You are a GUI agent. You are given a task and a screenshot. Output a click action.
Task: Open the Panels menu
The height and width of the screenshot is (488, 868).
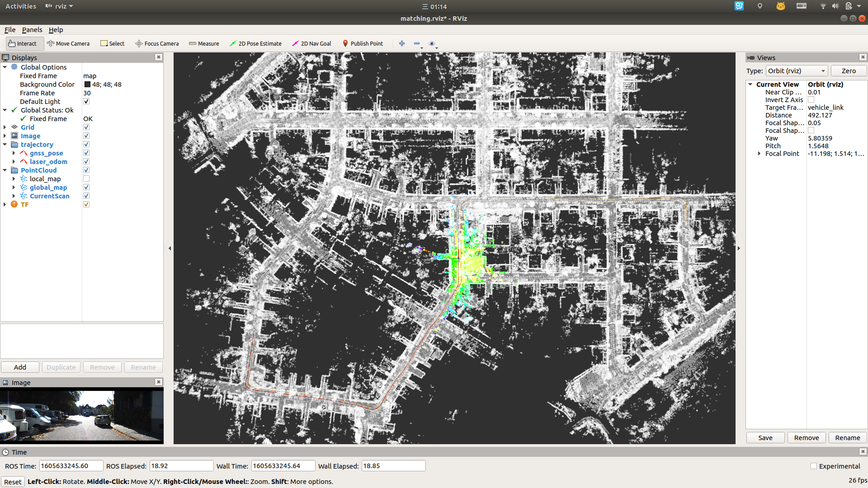tap(32, 30)
